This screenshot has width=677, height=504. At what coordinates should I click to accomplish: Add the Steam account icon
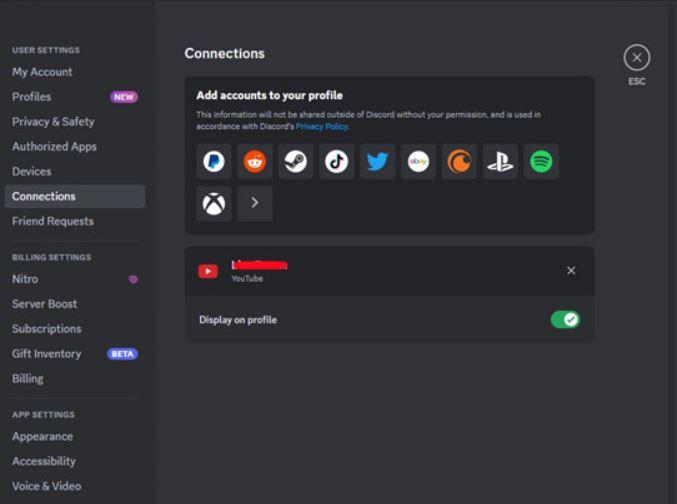[x=295, y=162]
